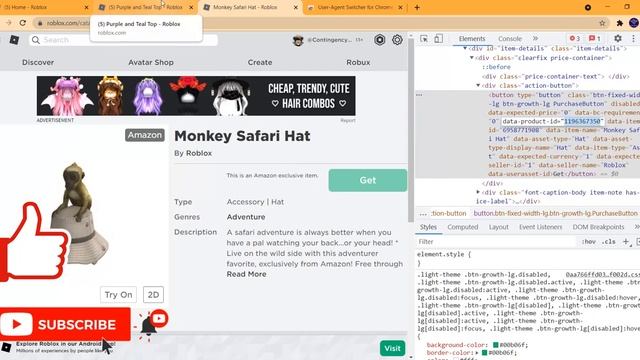Open Create in Roblox navigation
Viewport: 640px width, 360px height.
pyautogui.click(x=260, y=62)
